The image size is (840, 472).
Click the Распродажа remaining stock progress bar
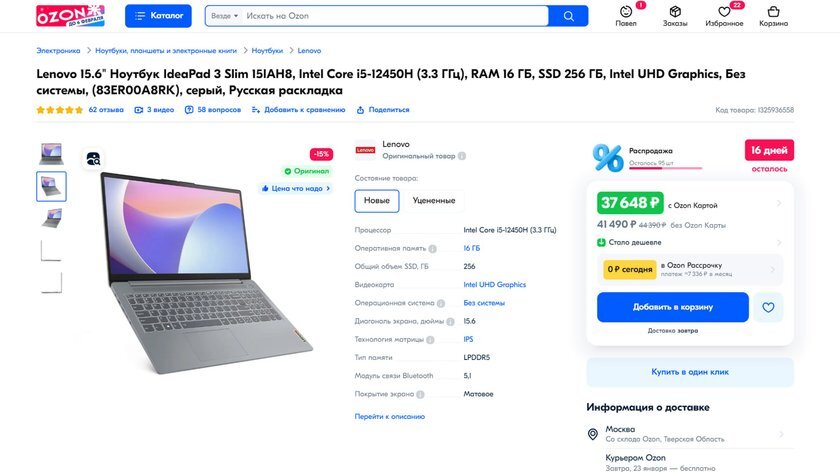(665, 168)
